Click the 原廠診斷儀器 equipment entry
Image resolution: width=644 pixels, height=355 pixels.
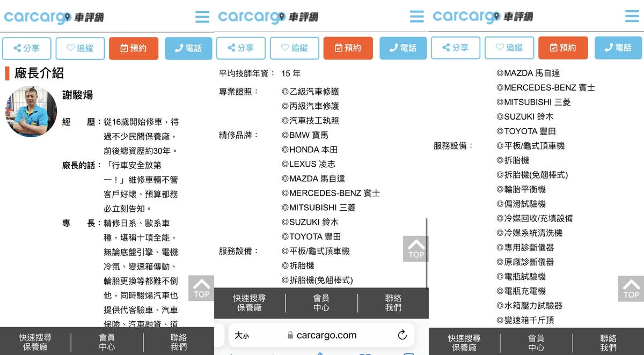pyautogui.click(x=525, y=262)
